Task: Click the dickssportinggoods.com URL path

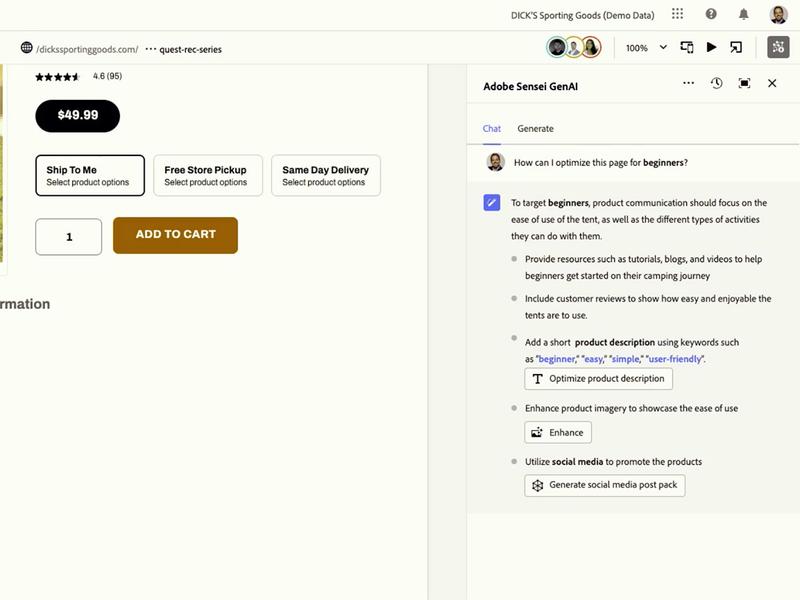Action: (x=87, y=49)
